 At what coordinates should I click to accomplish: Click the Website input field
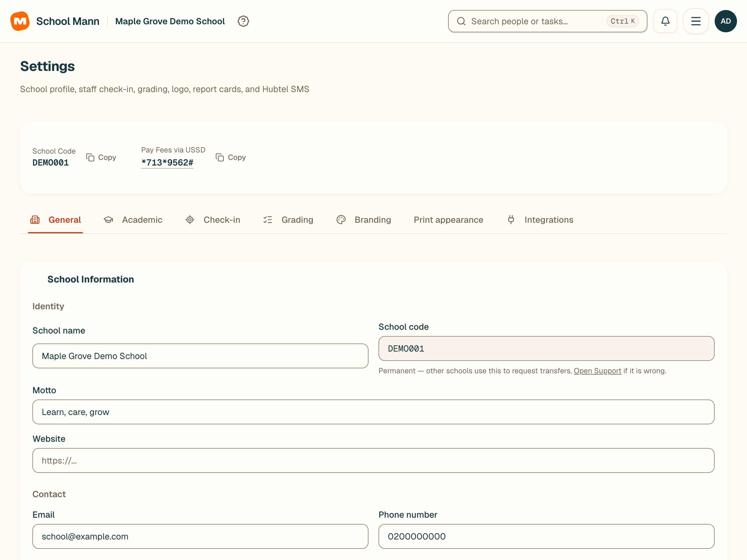373,460
